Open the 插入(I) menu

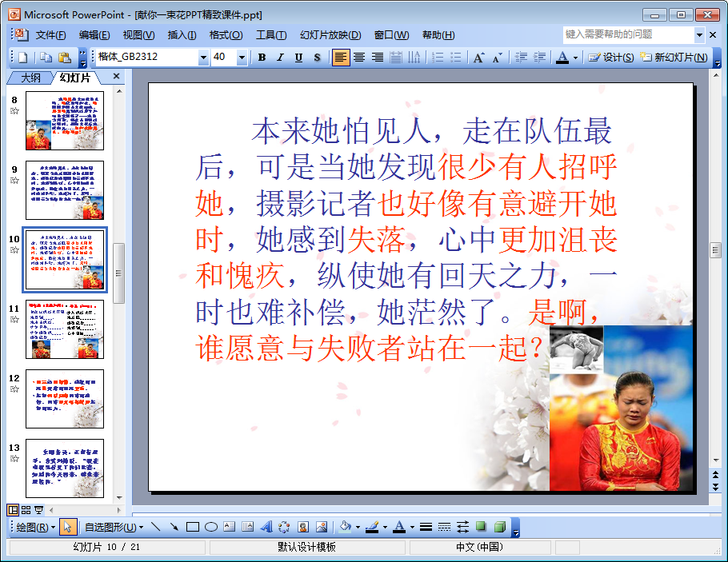click(x=182, y=35)
